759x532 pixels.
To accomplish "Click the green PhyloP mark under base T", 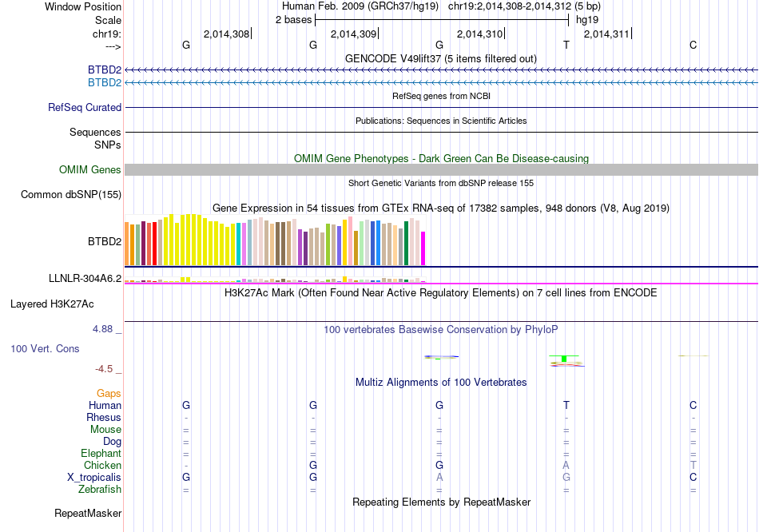I will (x=564, y=358).
